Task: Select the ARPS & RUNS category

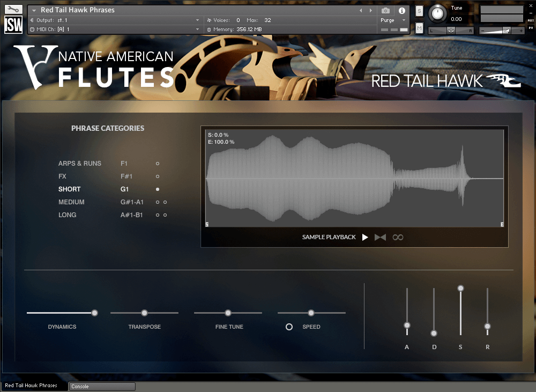Action: click(x=79, y=164)
